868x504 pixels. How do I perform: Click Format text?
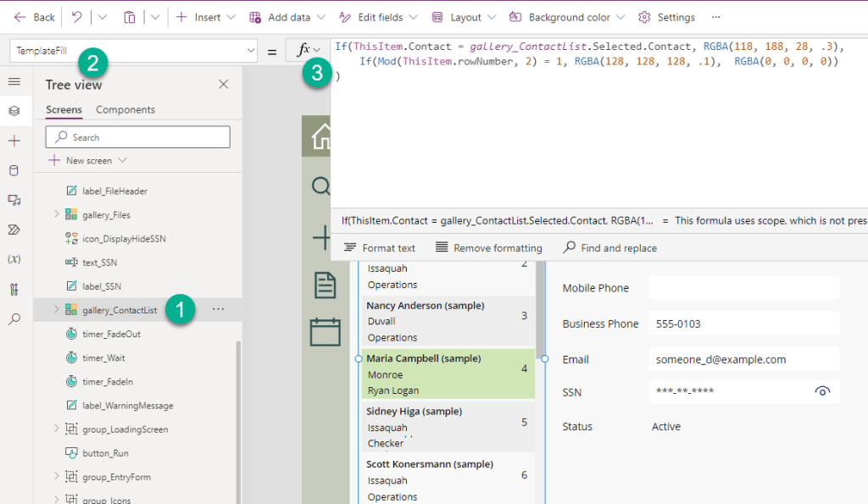[380, 248]
